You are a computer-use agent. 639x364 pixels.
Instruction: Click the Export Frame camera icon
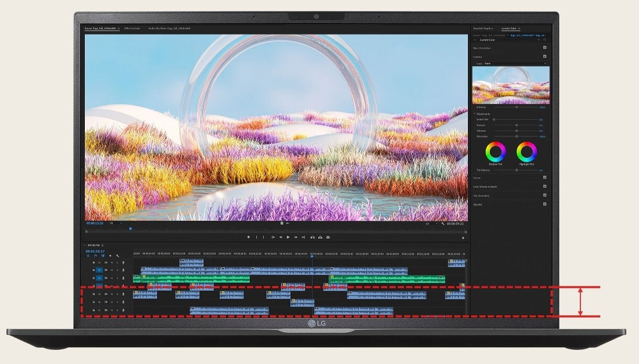(x=328, y=237)
